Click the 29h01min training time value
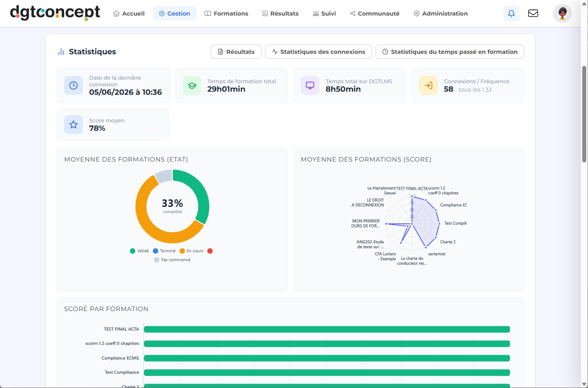This screenshot has height=388, width=588. click(x=226, y=89)
